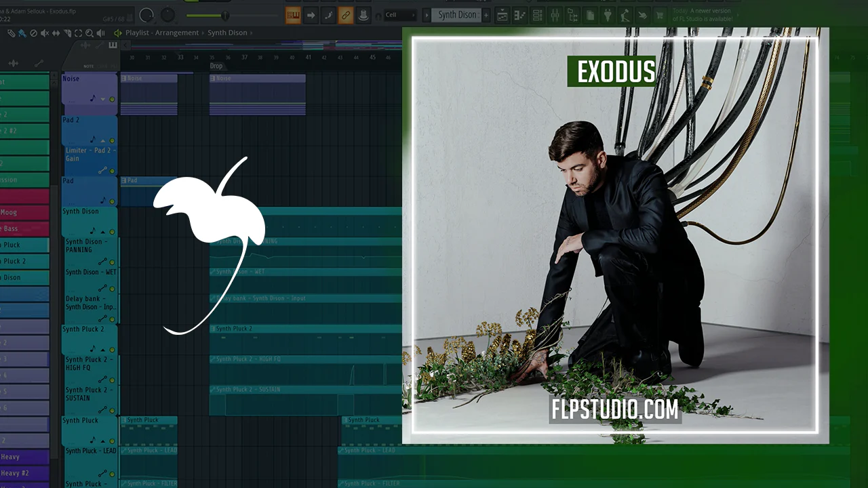Select the mute speaker tool

click(x=45, y=33)
